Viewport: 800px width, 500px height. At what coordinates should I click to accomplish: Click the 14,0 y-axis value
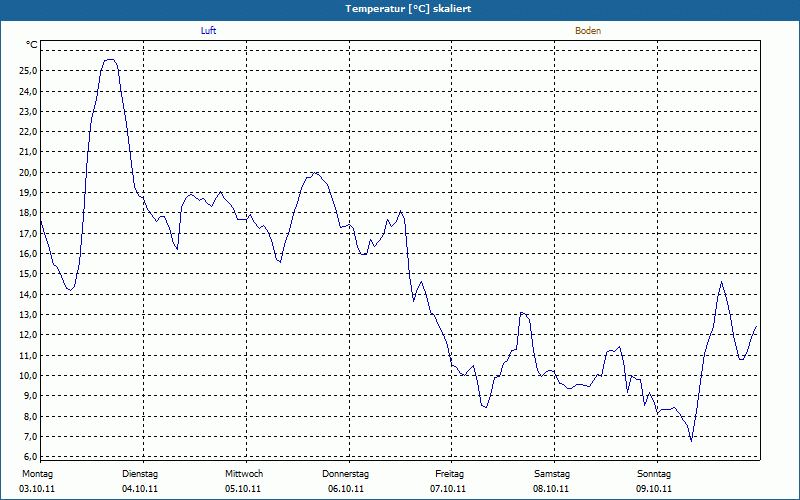[28, 294]
